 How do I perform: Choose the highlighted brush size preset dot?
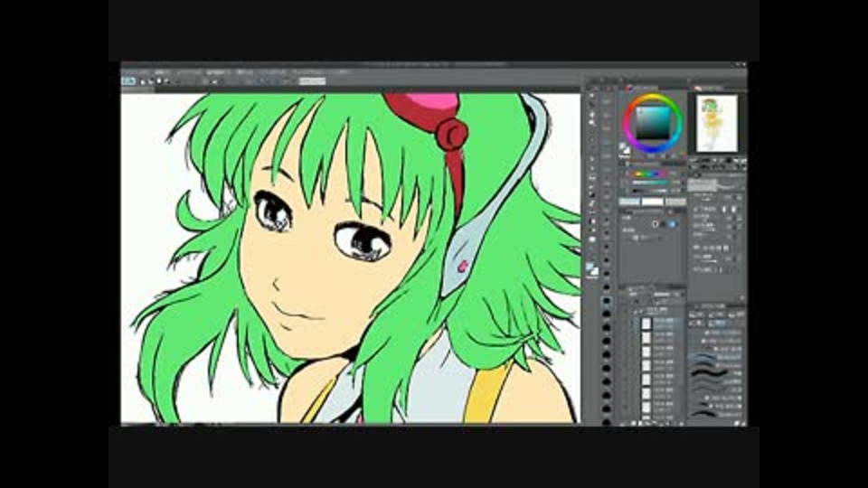[x=606, y=302]
